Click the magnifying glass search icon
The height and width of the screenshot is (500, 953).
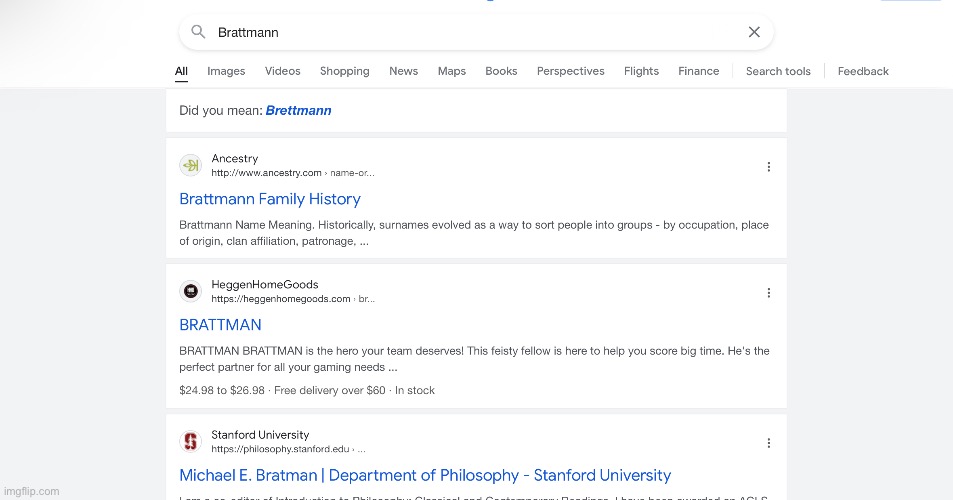(x=198, y=32)
